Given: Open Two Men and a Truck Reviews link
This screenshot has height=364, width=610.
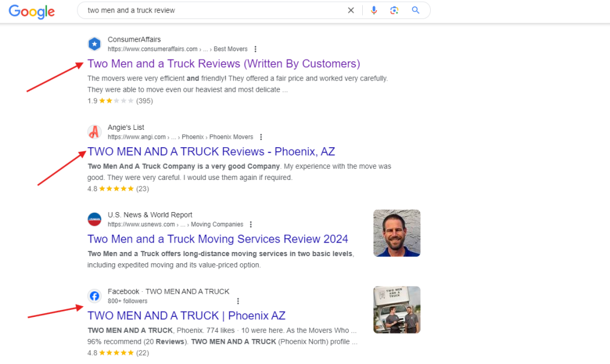Looking at the screenshot, I should pyautogui.click(x=223, y=64).
